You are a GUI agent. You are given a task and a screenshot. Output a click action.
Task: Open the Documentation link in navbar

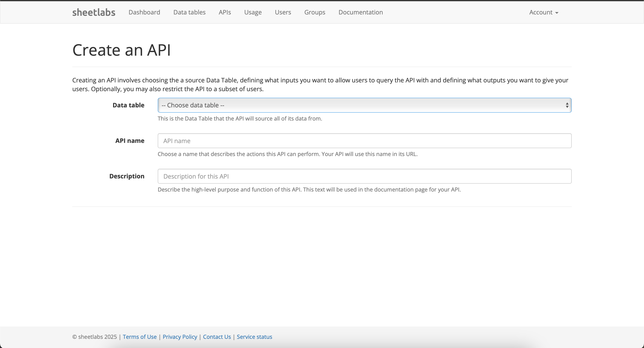point(361,12)
